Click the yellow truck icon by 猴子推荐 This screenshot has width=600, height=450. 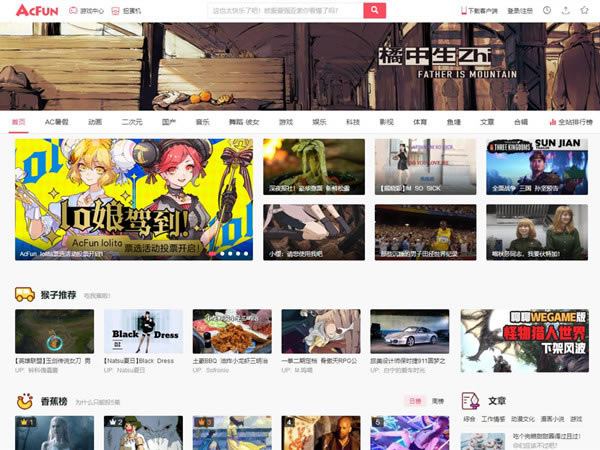[x=25, y=294]
